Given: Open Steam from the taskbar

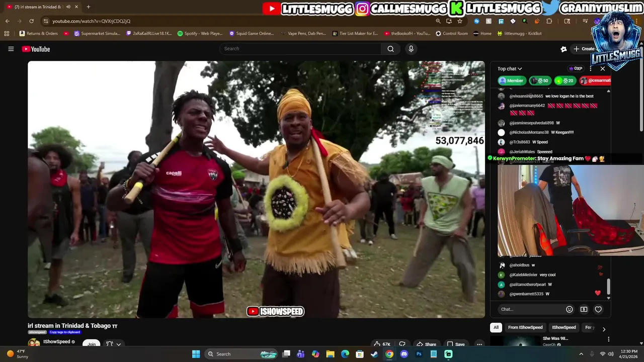Looking at the screenshot, I should [x=374, y=354].
